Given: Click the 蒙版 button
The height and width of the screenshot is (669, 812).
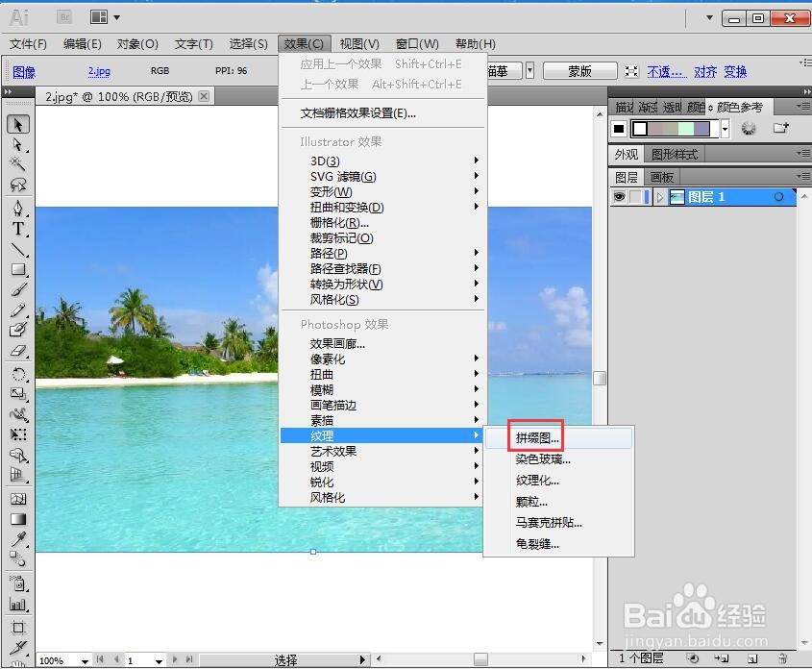Looking at the screenshot, I should pos(580,71).
